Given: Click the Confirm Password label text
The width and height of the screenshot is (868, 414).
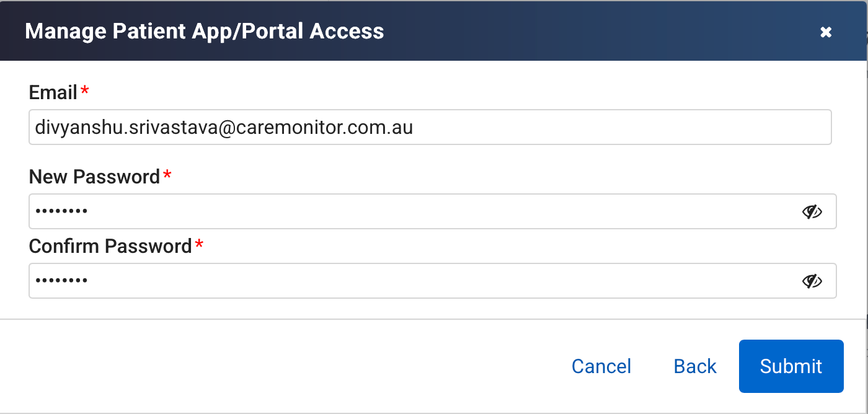Looking at the screenshot, I should pos(110,246).
